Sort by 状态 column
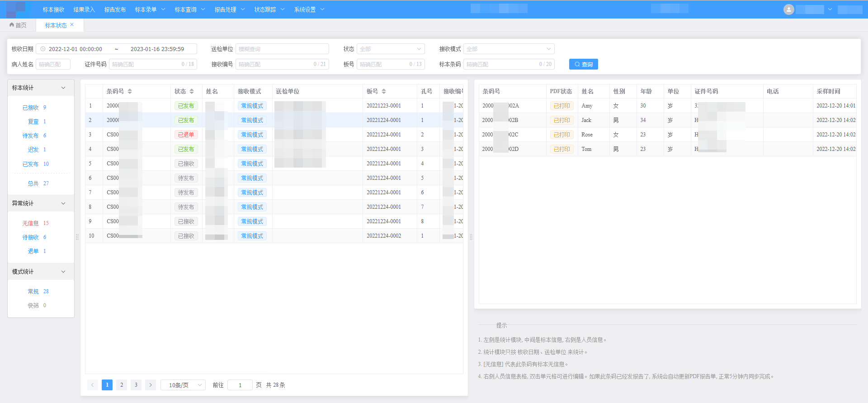Image resolution: width=868 pixels, height=403 pixels. (192, 91)
